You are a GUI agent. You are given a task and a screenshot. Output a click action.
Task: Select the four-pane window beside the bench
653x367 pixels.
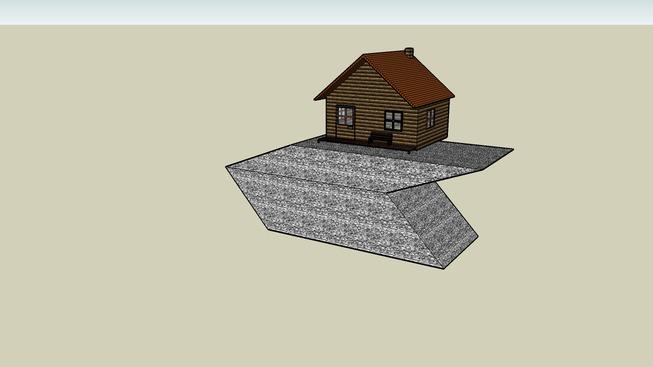tap(393, 121)
